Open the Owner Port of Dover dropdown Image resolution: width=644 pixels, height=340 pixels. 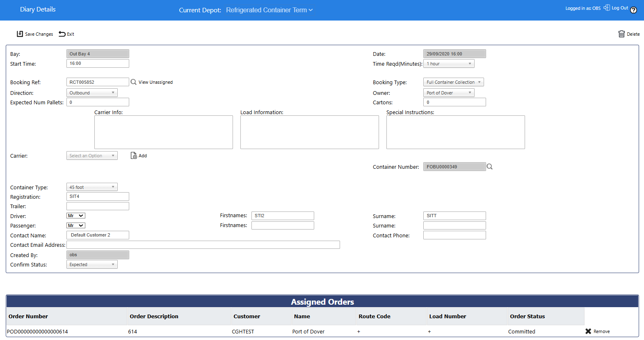click(x=449, y=93)
